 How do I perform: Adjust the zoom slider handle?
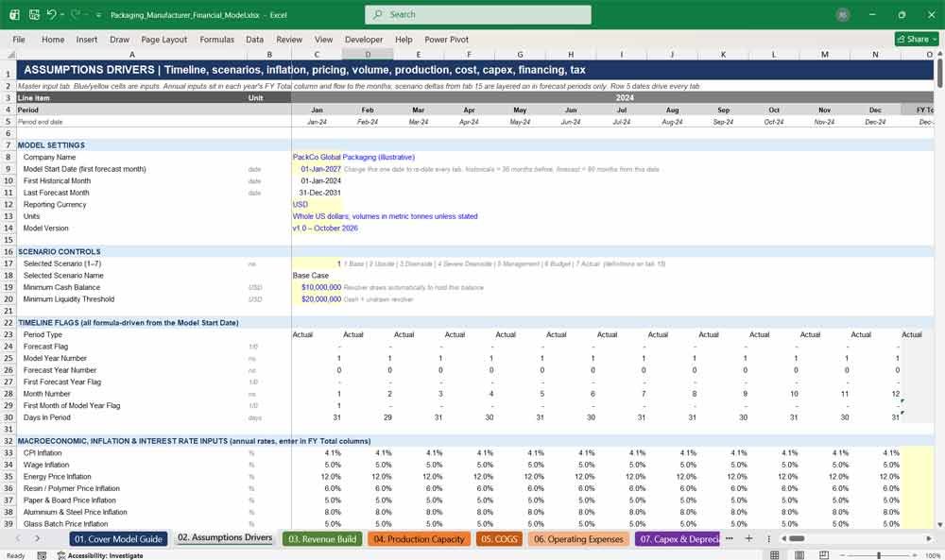pos(879,555)
